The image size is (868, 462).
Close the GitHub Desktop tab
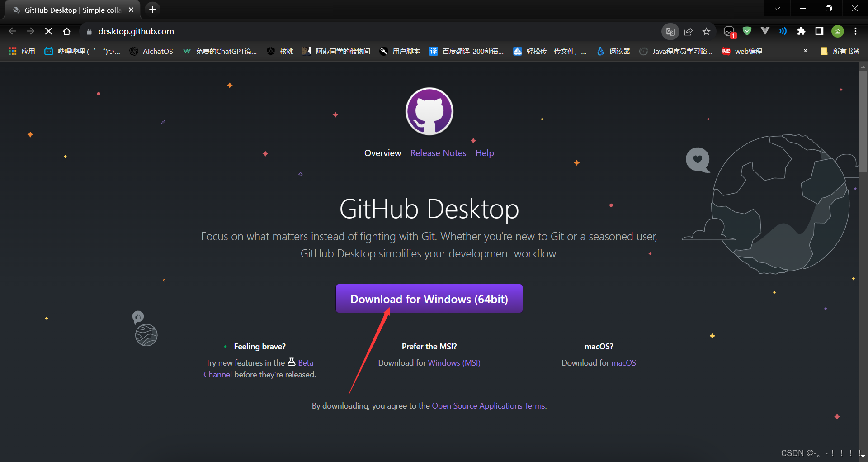coord(131,10)
